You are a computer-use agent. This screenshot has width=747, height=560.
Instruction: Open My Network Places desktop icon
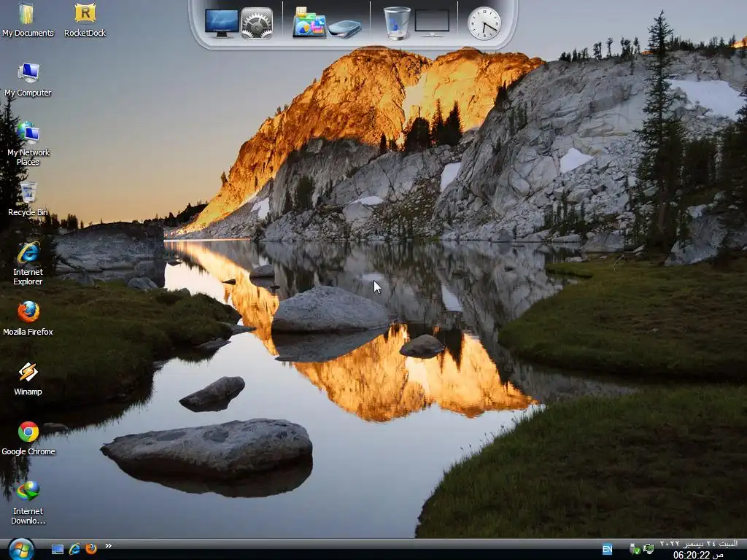pyautogui.click(x=28, y=144)
